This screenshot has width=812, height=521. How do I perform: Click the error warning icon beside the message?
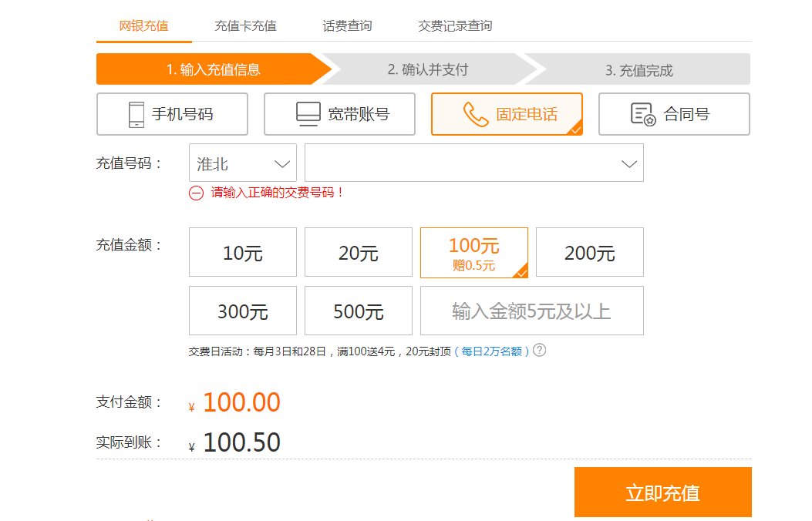point(195,193)
